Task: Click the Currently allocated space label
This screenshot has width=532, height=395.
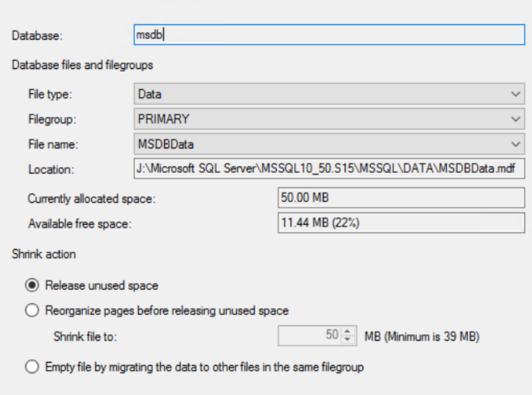Action: tap(92, 199)
